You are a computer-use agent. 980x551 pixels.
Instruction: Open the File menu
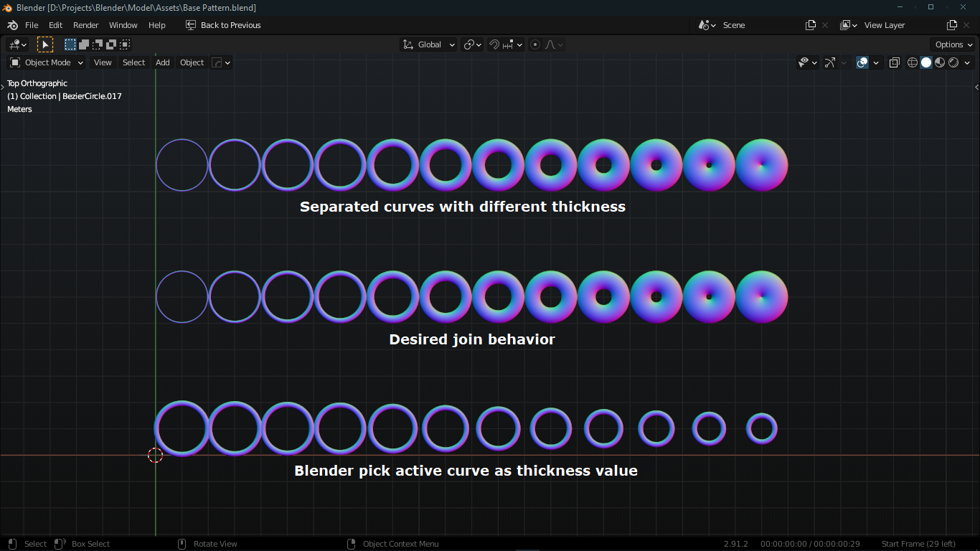(x=32, y=25)
